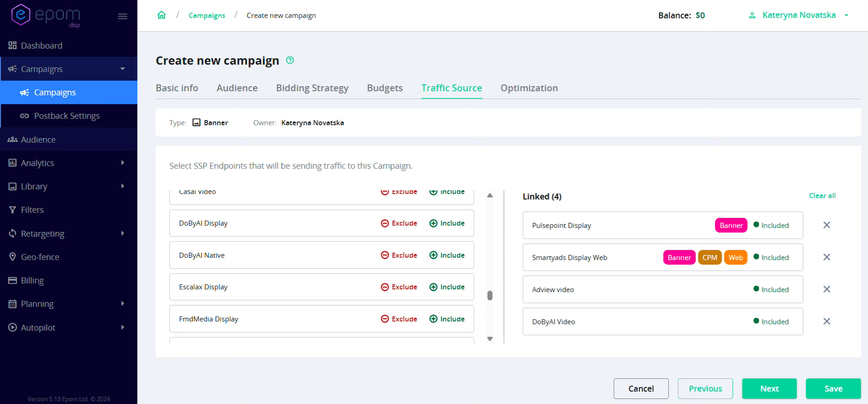Switch to the Budgets tab
The width and height of the screenshot is (868, 404).
(x=385, y=88)
